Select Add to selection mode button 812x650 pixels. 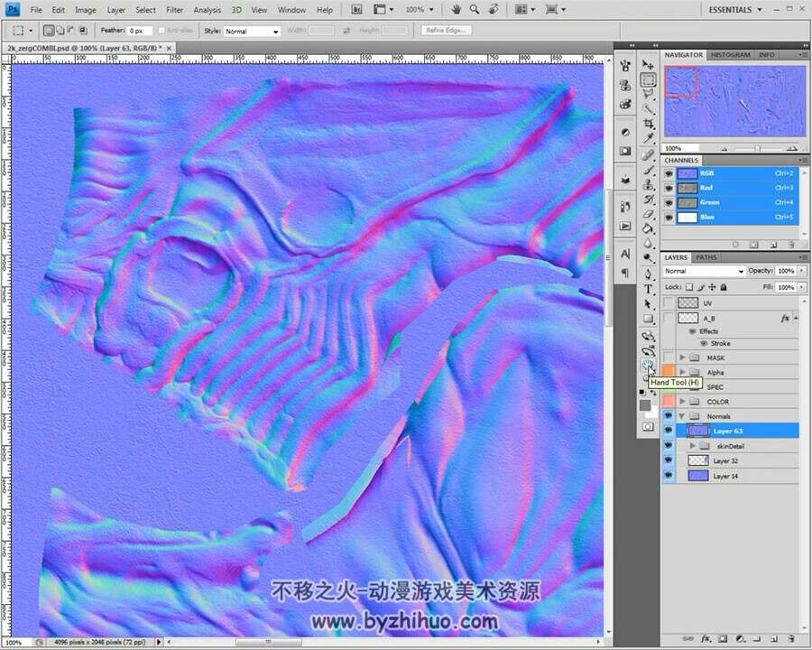[x=59, y=31]
